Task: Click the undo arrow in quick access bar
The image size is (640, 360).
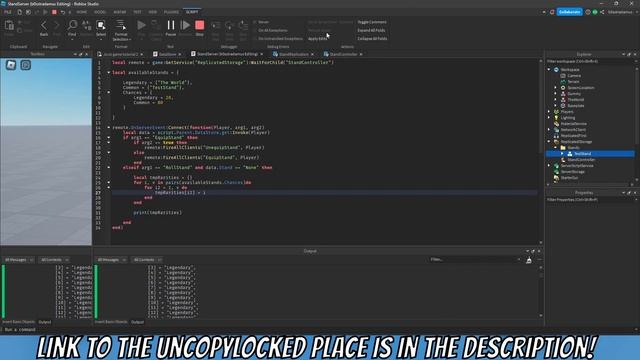Action: pyautogui.click(x=62, y=12)
